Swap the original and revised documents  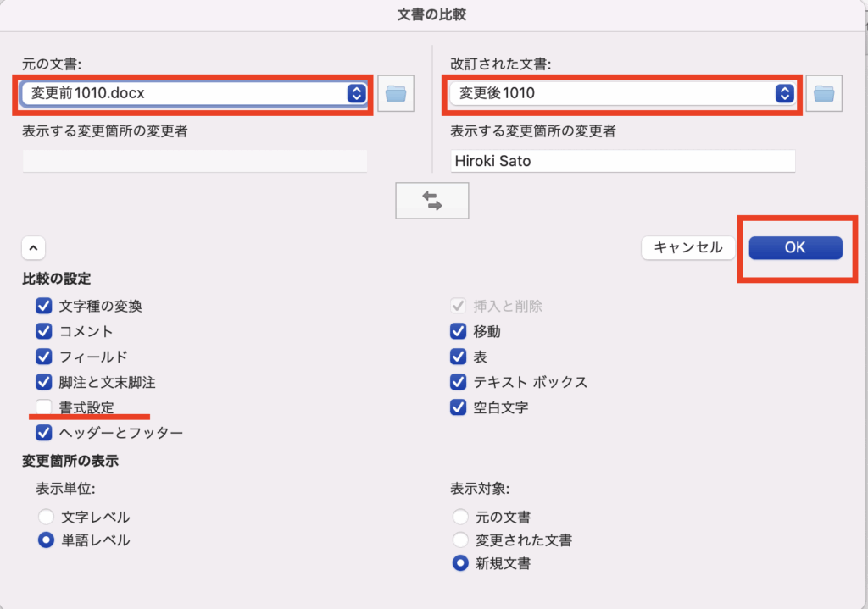pos(432,201)
